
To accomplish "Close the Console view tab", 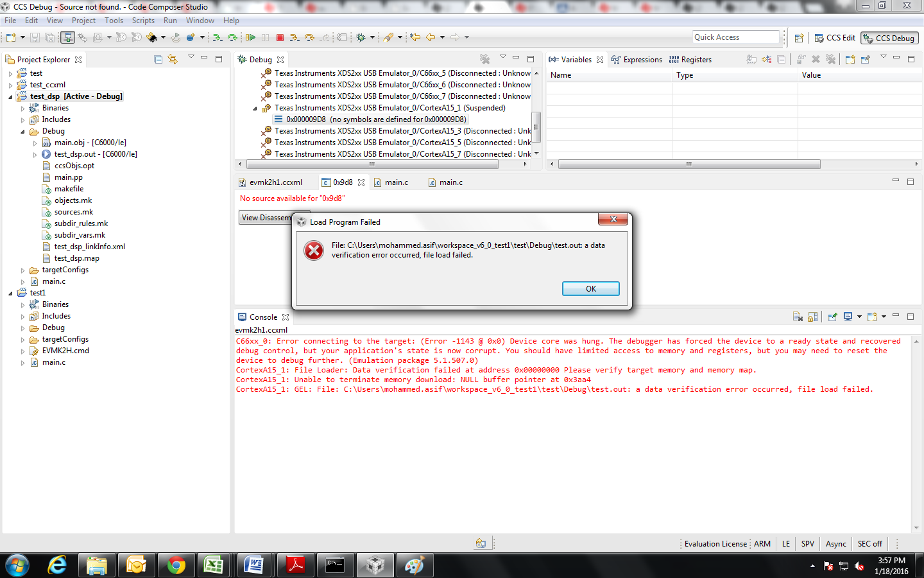I will [286, 317].
